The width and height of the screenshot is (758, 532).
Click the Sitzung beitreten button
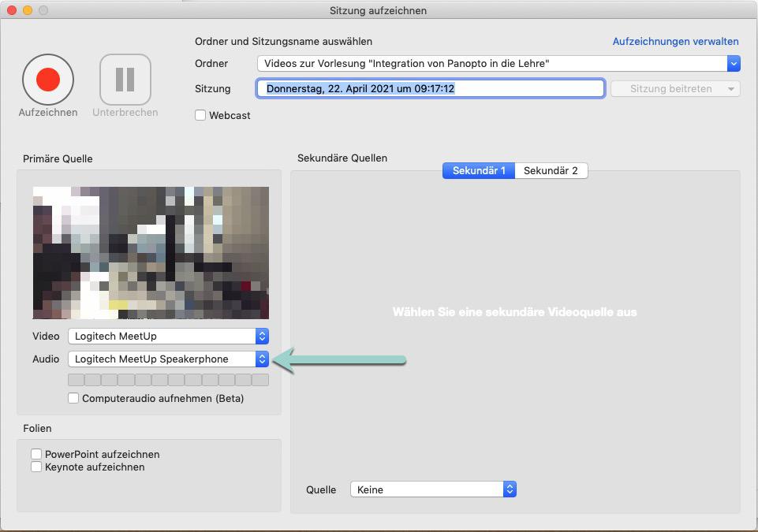(675, 88)
